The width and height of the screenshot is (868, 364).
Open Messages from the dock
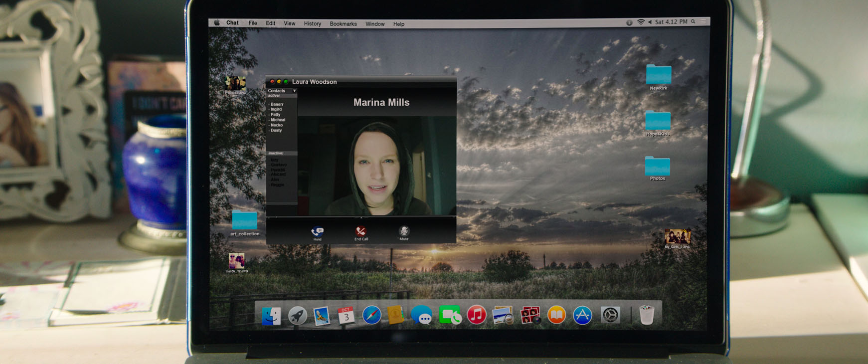422,315
